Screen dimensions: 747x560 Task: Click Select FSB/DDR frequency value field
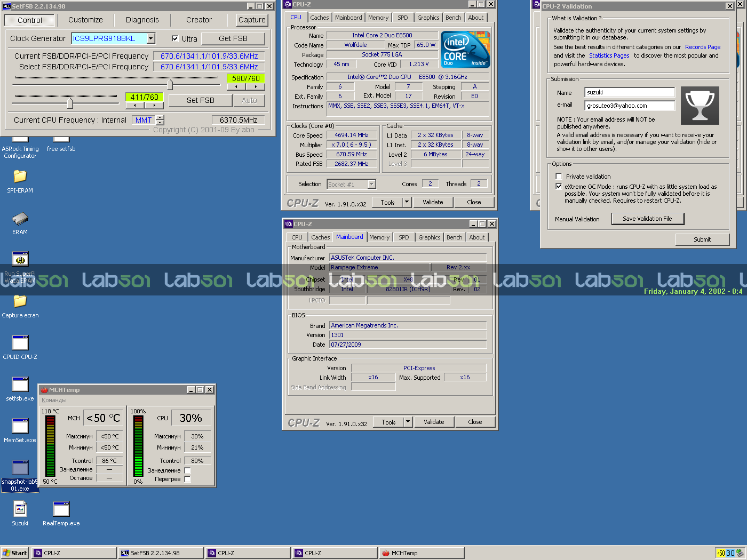click(x=209, y=67)
